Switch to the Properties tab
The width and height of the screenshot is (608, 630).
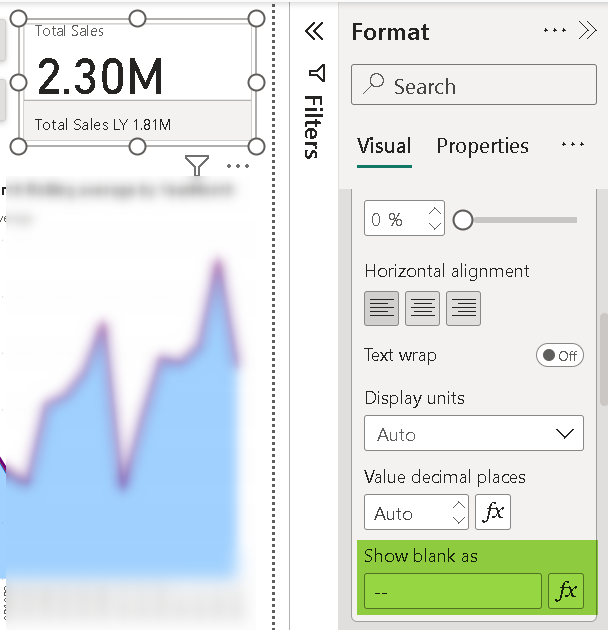tap(482, 146)
